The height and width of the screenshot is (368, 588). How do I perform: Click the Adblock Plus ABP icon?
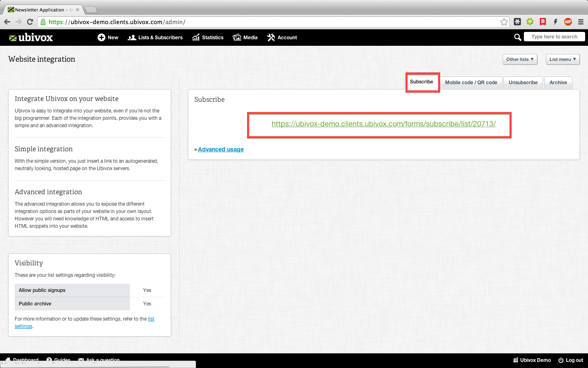tap(568, 22)
